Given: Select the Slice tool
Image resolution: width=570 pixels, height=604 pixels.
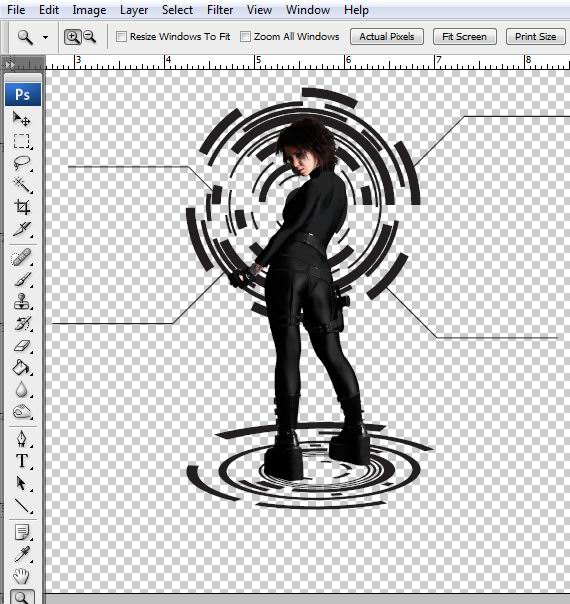Looking at the screenshot, I should coord(22,229).
